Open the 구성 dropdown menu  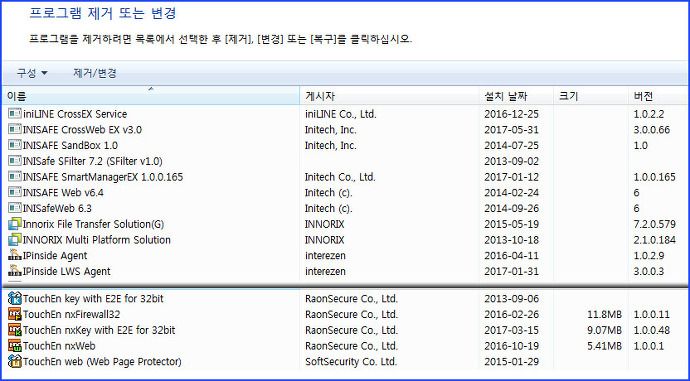click(32, 73)
